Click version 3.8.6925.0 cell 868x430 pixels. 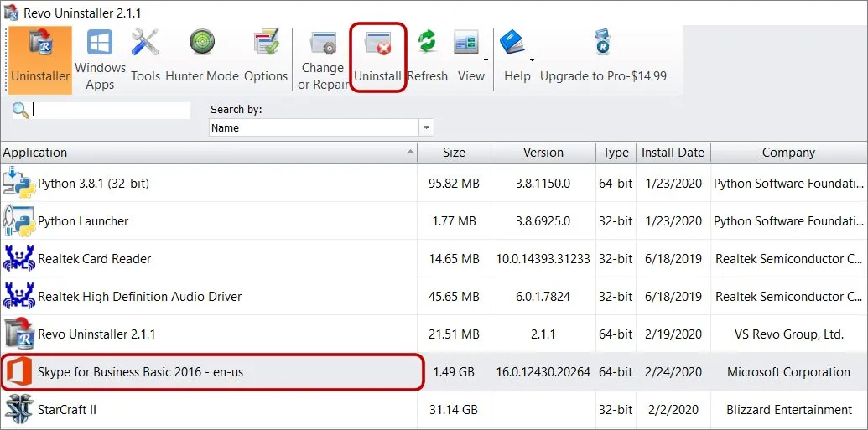[543, 221]
